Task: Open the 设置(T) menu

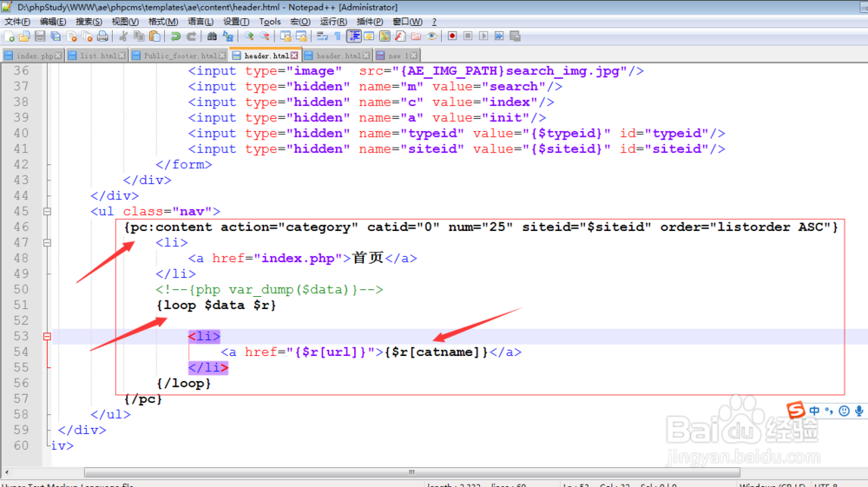Action: pyautogui.click(x=236, y=22)
